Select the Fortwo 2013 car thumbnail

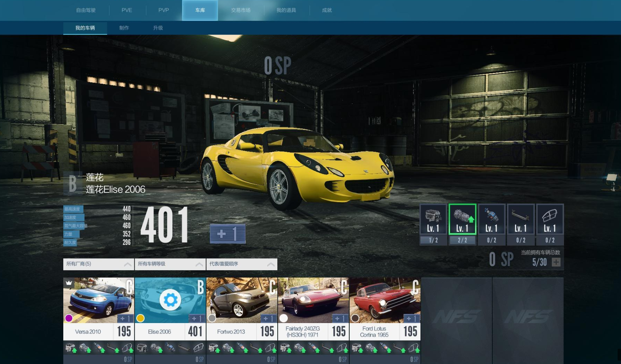[242, 300]
